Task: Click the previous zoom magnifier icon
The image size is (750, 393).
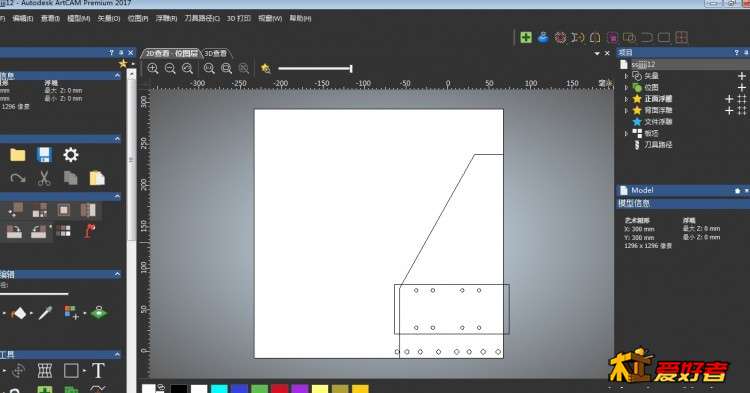Action: [x=187, y=68]
